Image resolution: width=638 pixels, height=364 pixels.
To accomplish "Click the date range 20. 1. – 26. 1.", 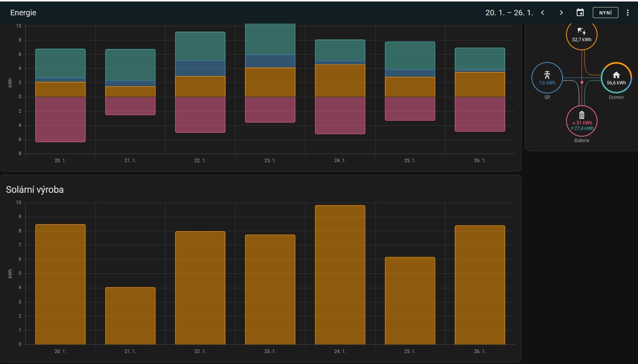I will (x=509, y=13).
